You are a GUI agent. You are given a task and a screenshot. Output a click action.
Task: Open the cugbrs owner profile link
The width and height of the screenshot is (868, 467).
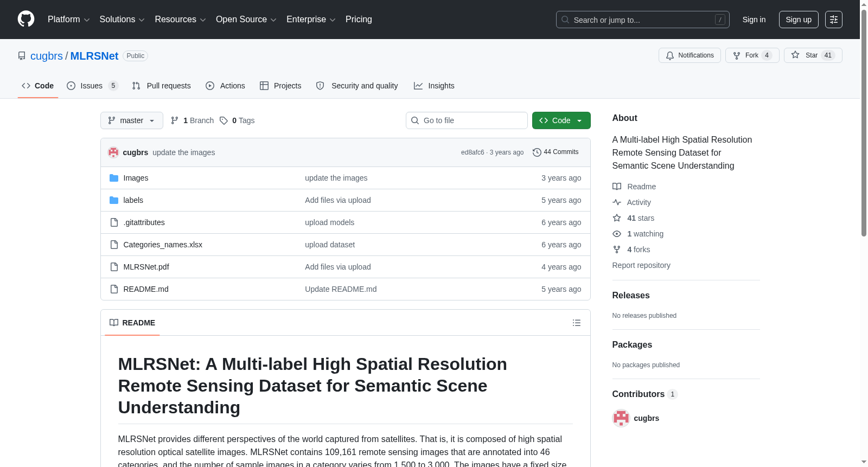click(x=47, y=56)
